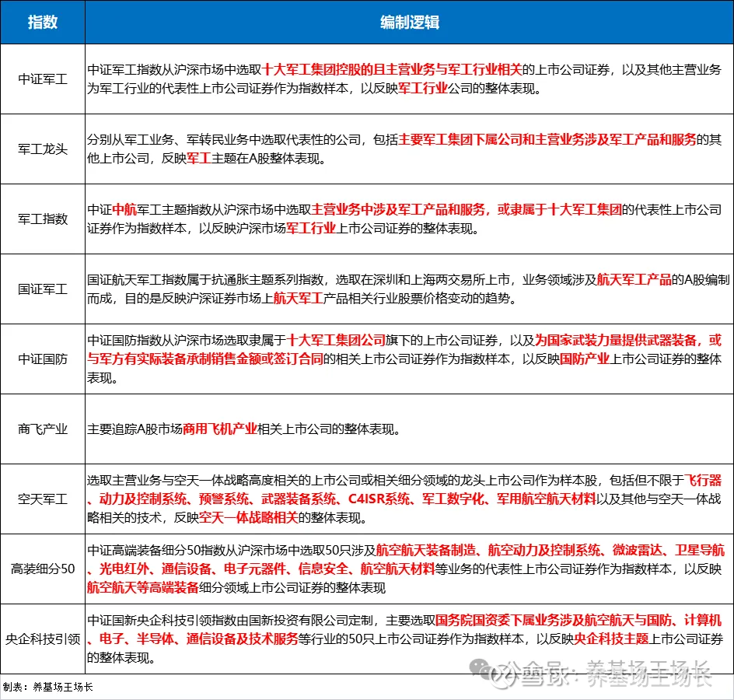The width and height of the screenshot is (734, 700).
Task: Click the 国证军工 row label
Action: coord(43,286)
